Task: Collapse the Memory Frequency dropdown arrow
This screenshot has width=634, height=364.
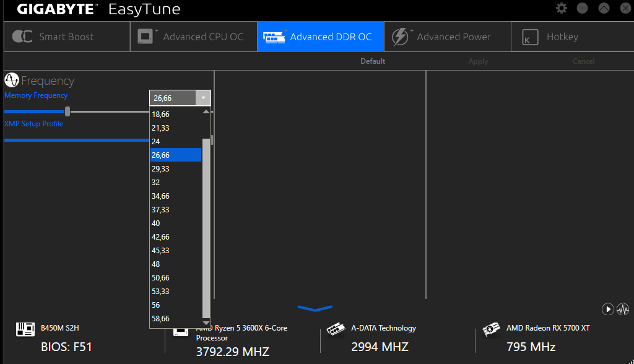Action: [x=203, y=98]
